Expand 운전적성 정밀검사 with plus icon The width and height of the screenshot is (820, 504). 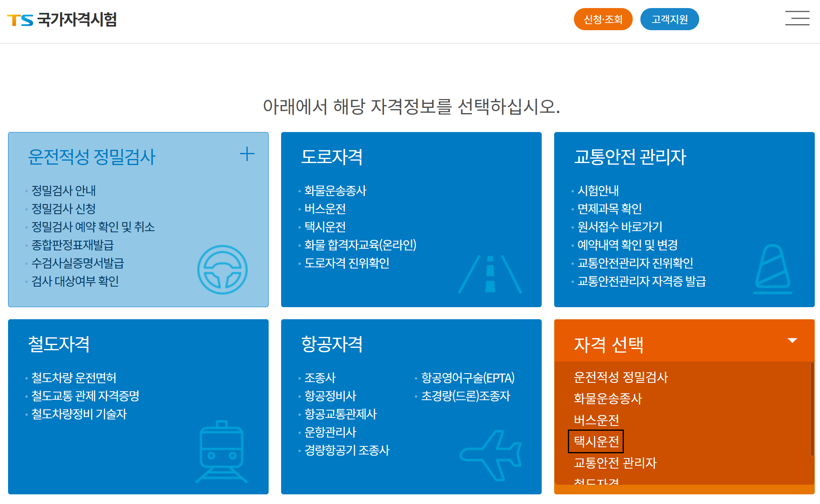(x=247, y=154)
